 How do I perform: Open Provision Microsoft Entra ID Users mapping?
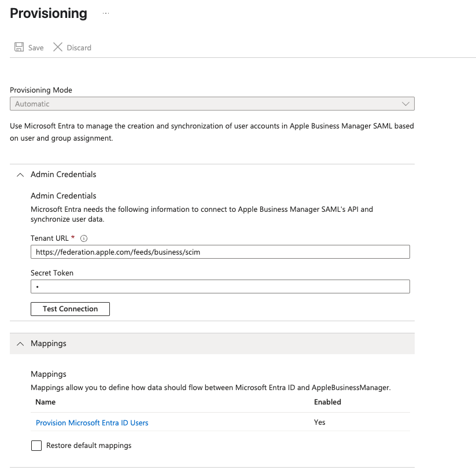click(92, 422)
